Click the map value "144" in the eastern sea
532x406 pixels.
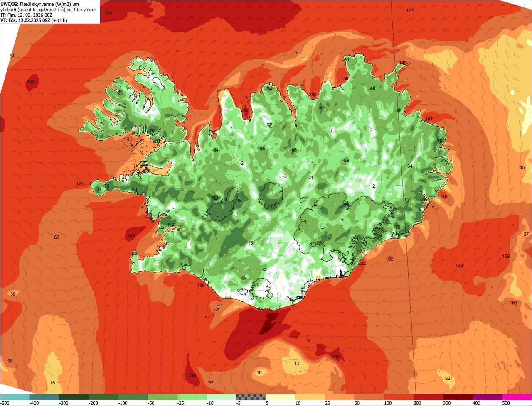click(459, 266)
